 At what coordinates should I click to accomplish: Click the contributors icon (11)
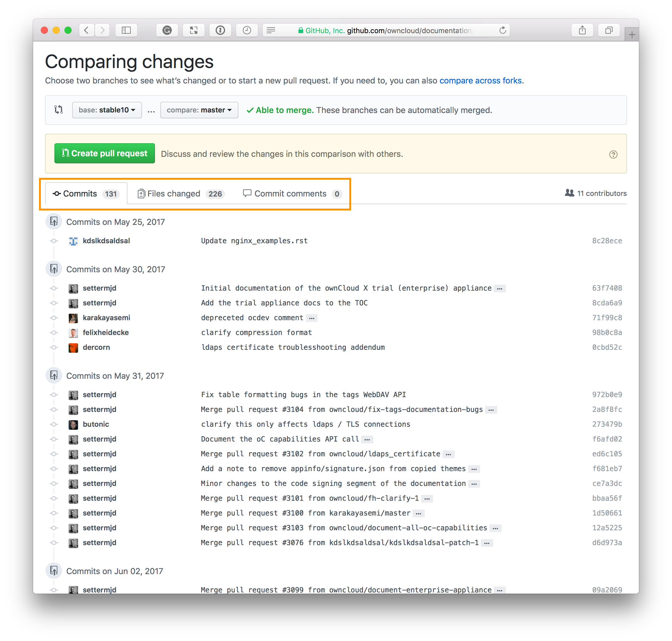pyautogui.click(x=569, y=193)
